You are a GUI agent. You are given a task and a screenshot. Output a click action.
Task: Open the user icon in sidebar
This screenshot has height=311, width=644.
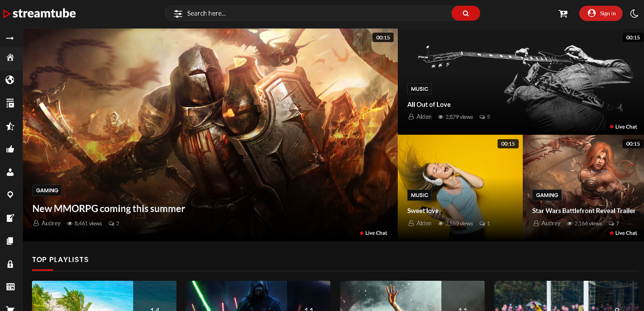(10, 172)
